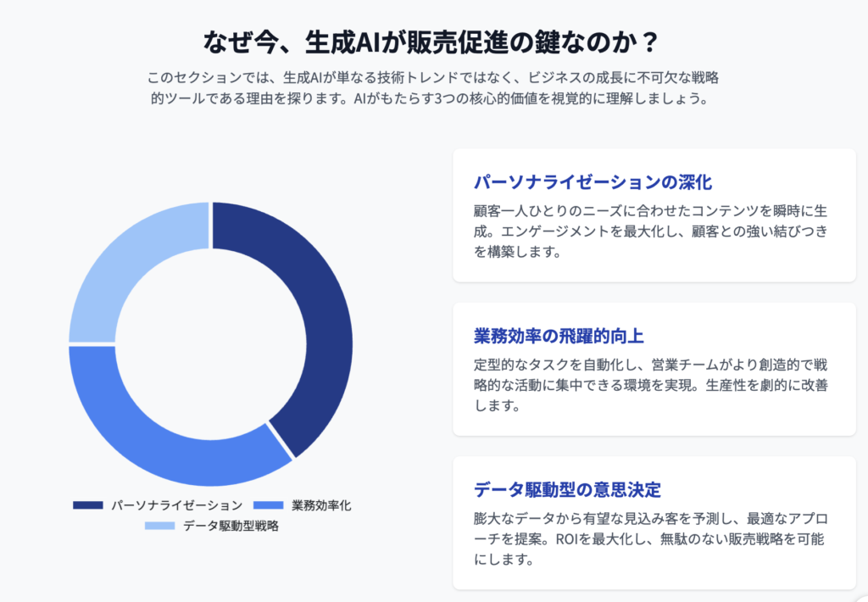Click the パーソナライゼーションの深化 card heading
The image size is (868, 602).
[x=593, y=182]
